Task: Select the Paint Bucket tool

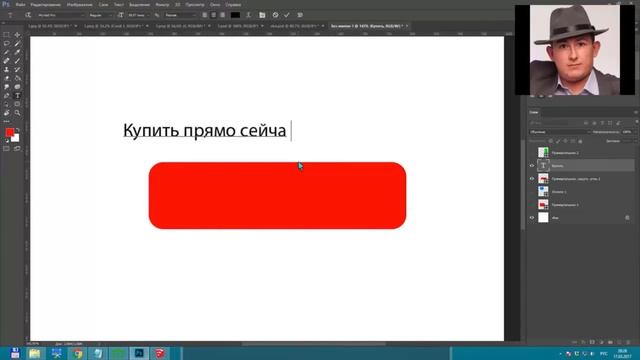Action: 17,78
